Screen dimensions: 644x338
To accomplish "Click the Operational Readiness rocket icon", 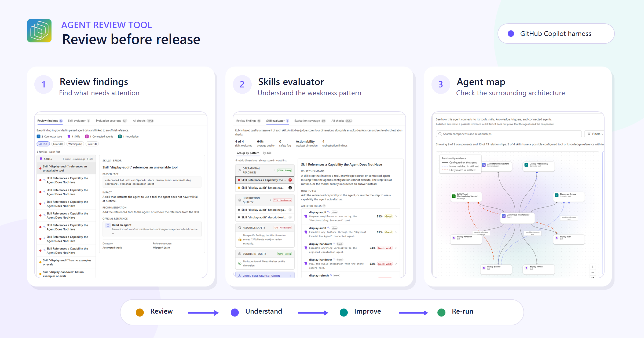I will 240,170.
